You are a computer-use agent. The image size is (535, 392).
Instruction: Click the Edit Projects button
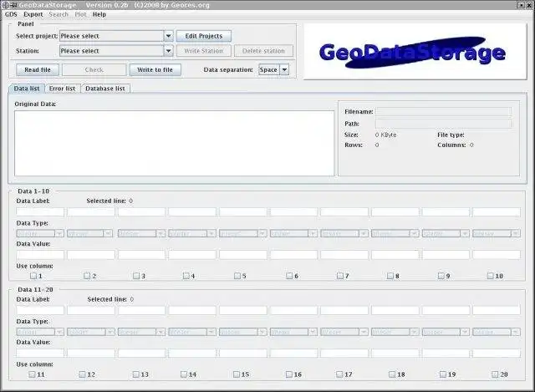[x=204, y=36]
